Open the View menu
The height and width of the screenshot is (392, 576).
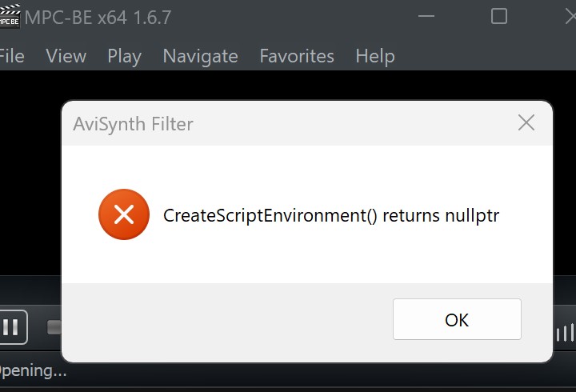pos(66,56)
